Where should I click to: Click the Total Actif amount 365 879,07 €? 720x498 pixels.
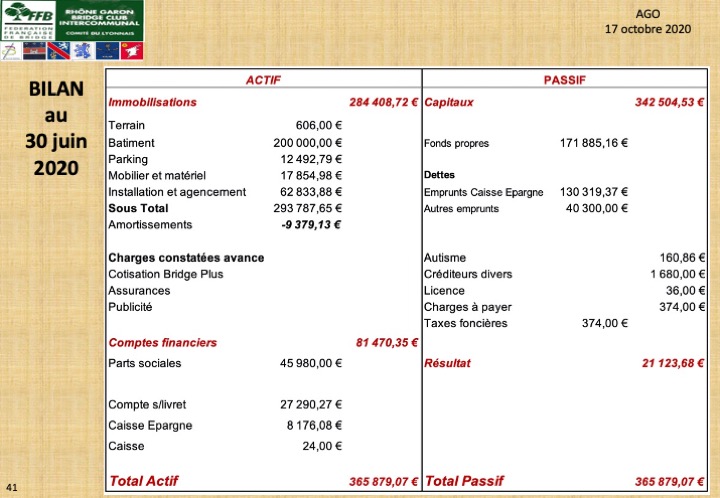tap(383, 481)
